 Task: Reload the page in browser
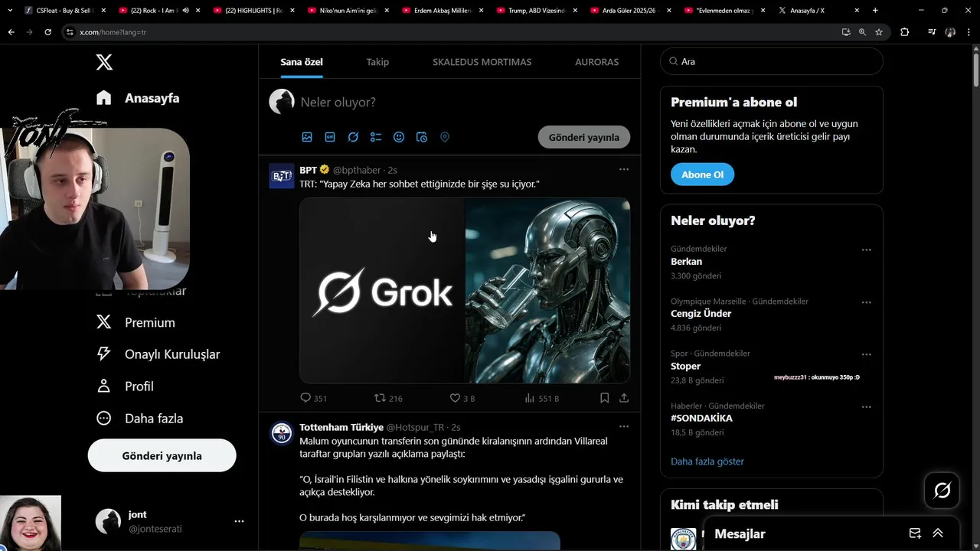[x=47, y=32]
